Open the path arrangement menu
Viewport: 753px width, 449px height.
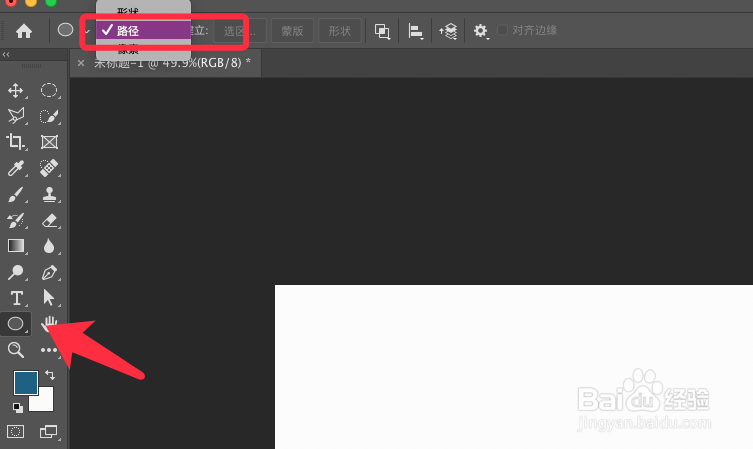(448, 32)
